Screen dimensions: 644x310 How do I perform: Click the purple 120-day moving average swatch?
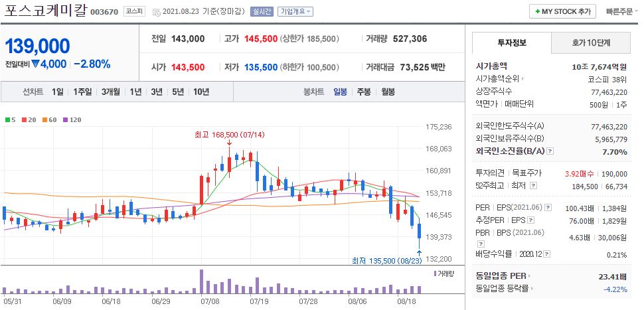65,120
